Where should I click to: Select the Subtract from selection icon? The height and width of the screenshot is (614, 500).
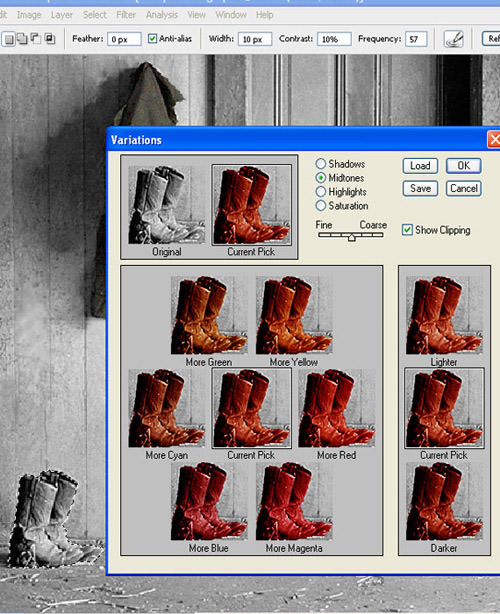point(36,39)
